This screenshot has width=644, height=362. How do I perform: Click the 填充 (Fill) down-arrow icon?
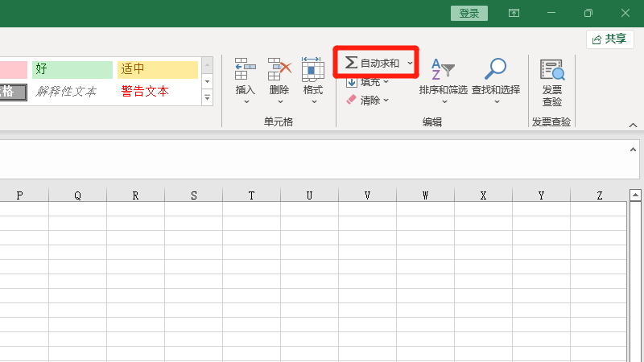coord(352,81)
